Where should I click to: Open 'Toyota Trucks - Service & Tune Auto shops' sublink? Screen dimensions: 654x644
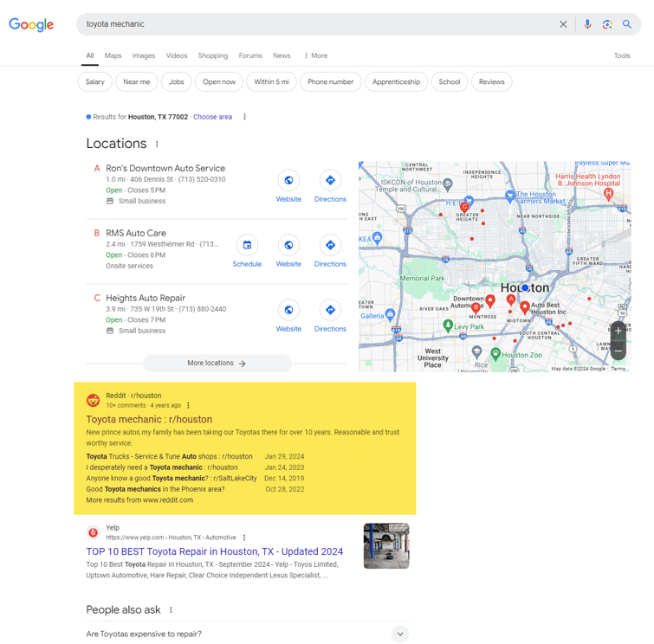coord(169,456)
